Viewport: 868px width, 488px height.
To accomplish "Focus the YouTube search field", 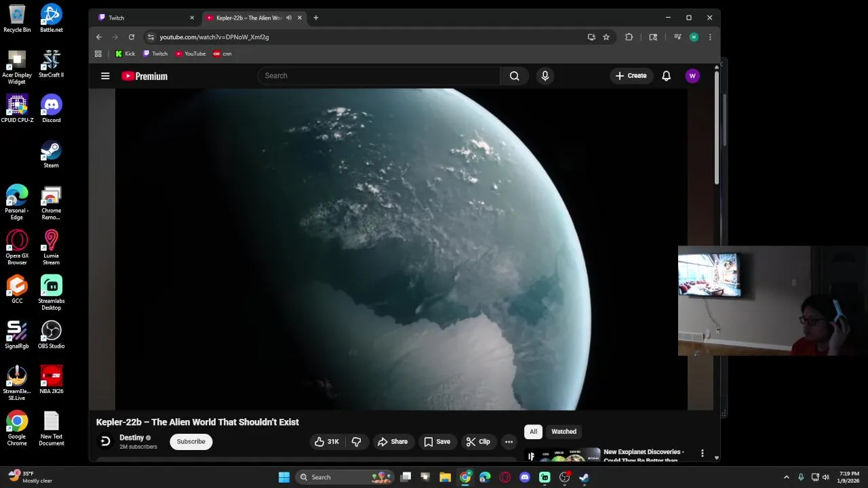I will pyautogui.click(x=378, y=76).
